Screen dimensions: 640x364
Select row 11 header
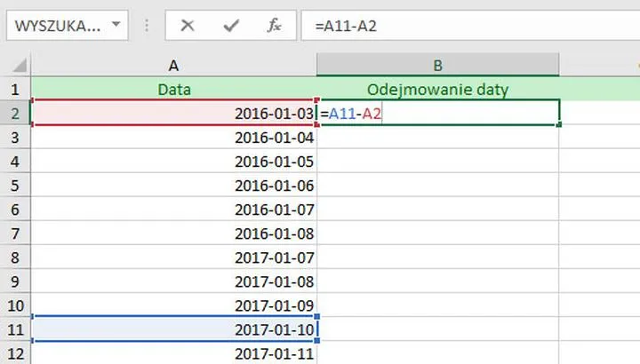[14, 329]
